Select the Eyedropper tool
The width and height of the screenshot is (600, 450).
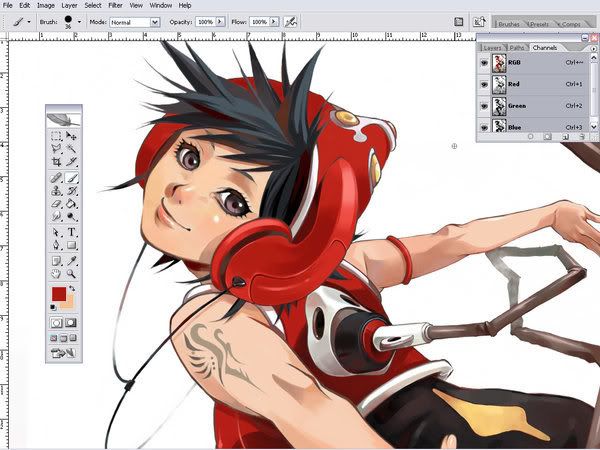pos(71,261)
